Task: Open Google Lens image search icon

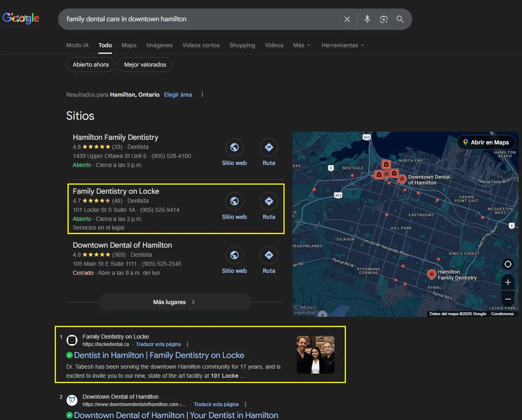Action: click(x=384, y=19)
